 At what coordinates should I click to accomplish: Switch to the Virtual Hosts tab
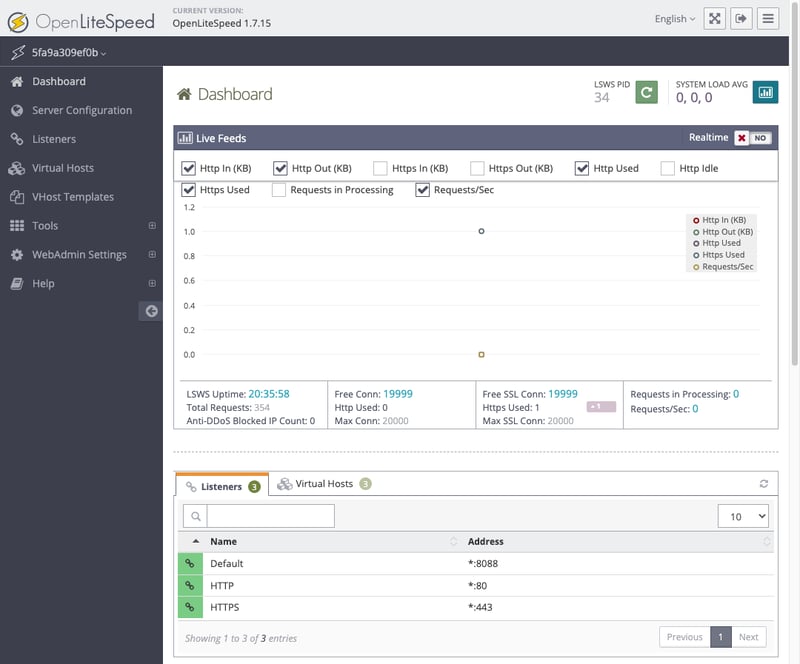tap(324, 484)
